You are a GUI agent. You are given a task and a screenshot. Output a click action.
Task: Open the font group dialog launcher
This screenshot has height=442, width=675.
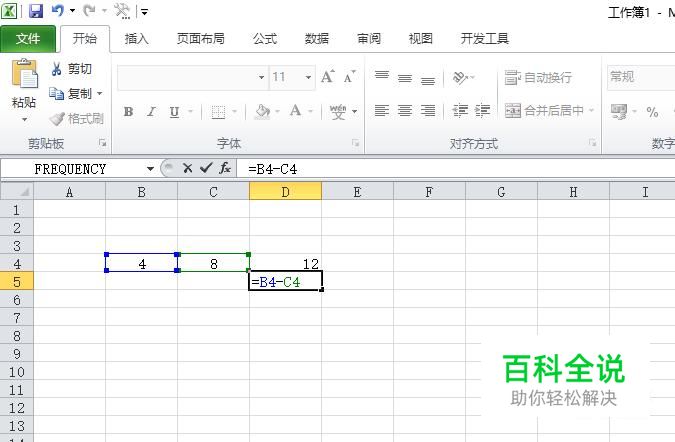click(356, 143)
